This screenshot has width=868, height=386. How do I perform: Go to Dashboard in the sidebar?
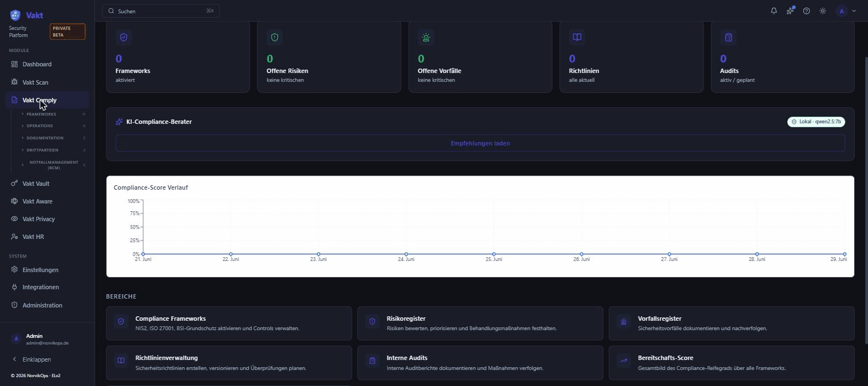pos(48,64)
